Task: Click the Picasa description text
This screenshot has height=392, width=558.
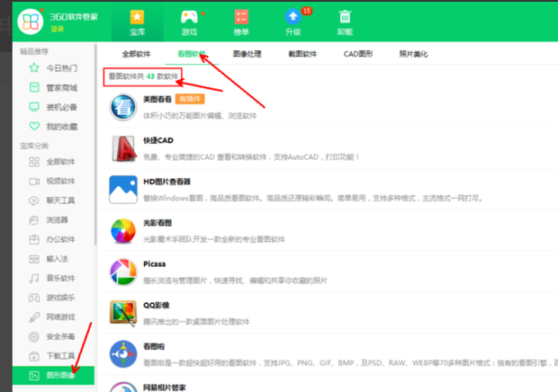Action: 235,281
